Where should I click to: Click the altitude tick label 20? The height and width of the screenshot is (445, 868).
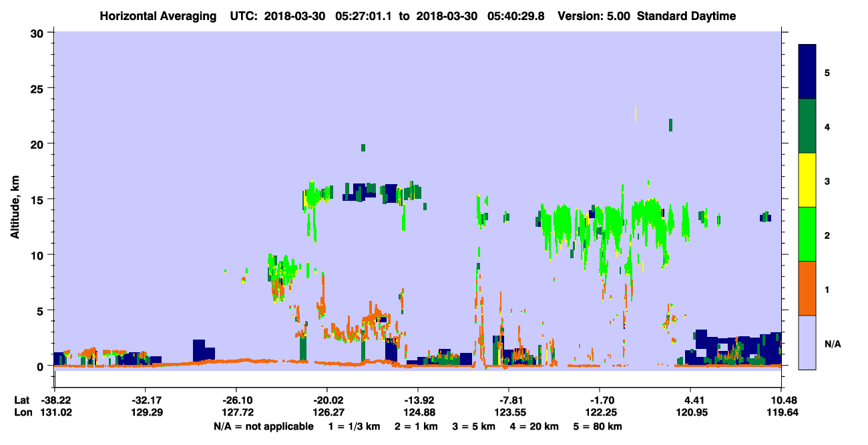point(39,143)
